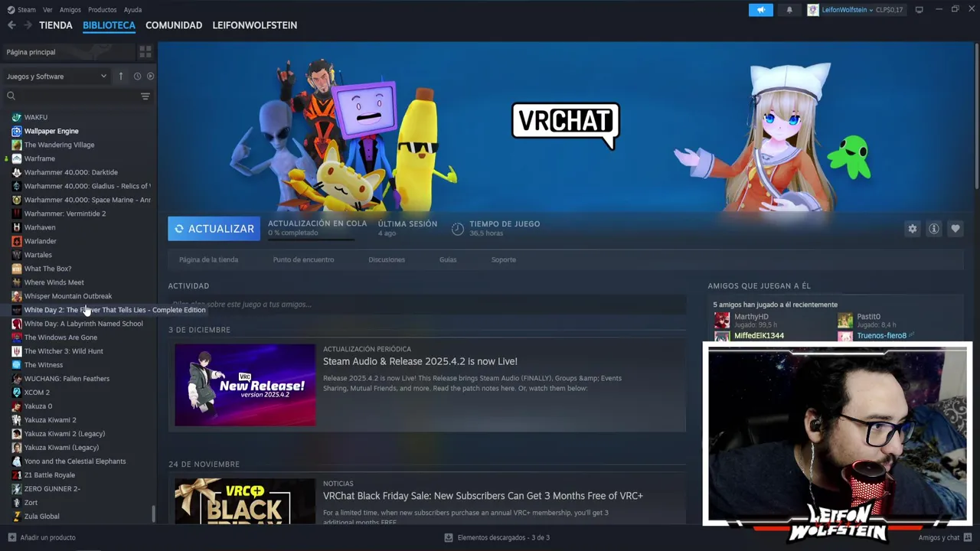
Task: Select Zula Global in the list
Action: 41,517
